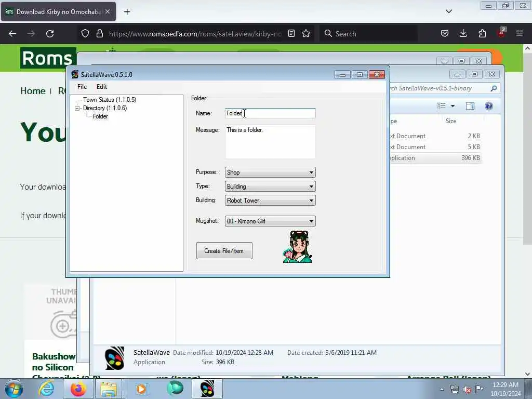Open Windows Explorer from taskbar
This screenshot has height=399, width=532.
[108, 389]
